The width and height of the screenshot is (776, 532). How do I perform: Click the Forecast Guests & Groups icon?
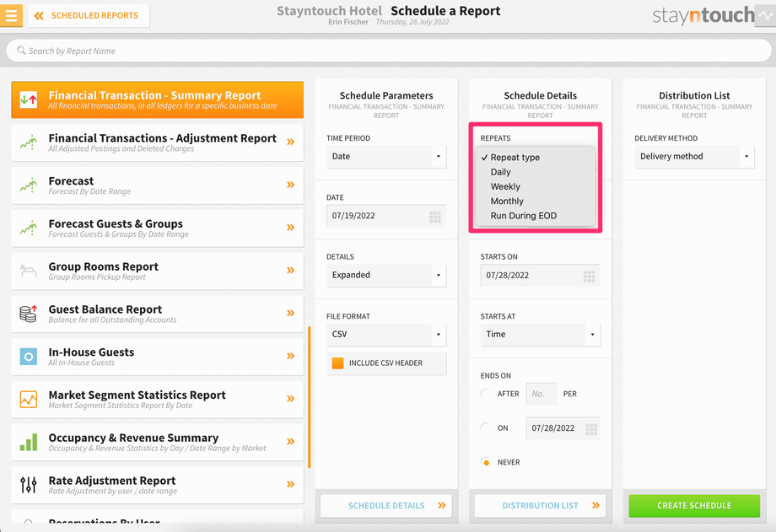pos(28,228)
